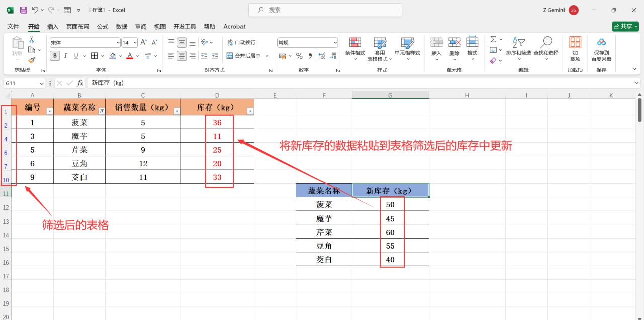Collapse the ribbon with chevron

[x=634, y=69]
